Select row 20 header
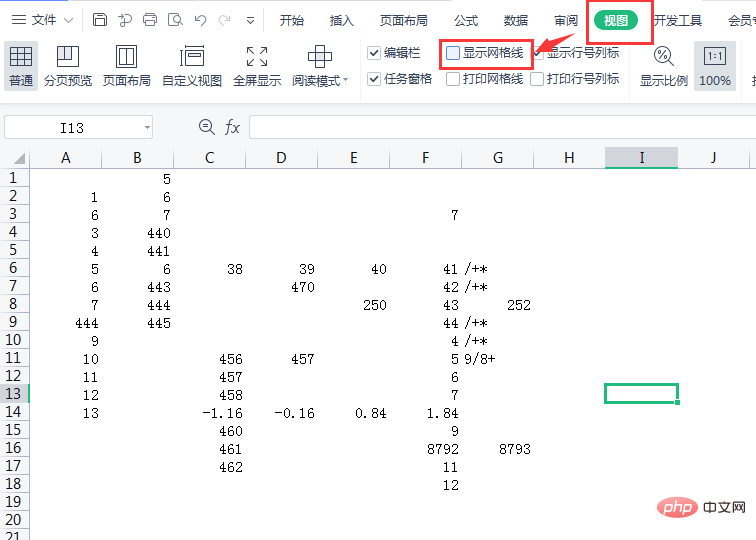The image size is (756, 540). 14,520
